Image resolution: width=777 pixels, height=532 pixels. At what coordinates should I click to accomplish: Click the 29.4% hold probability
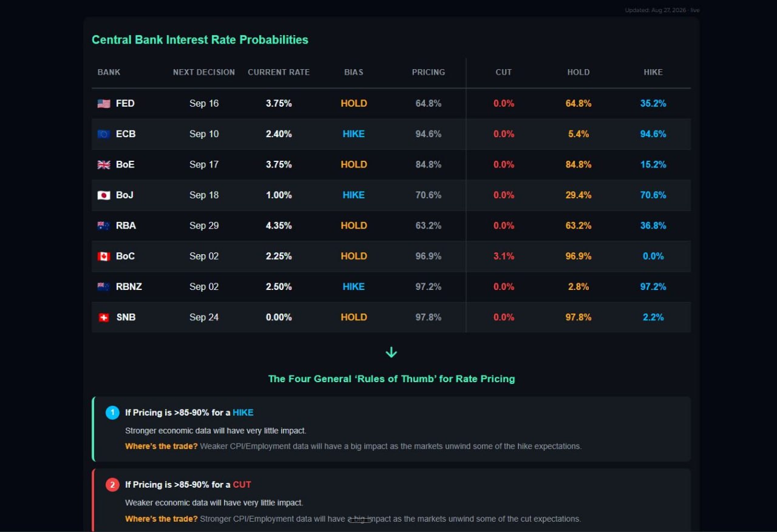pos(579,195)
